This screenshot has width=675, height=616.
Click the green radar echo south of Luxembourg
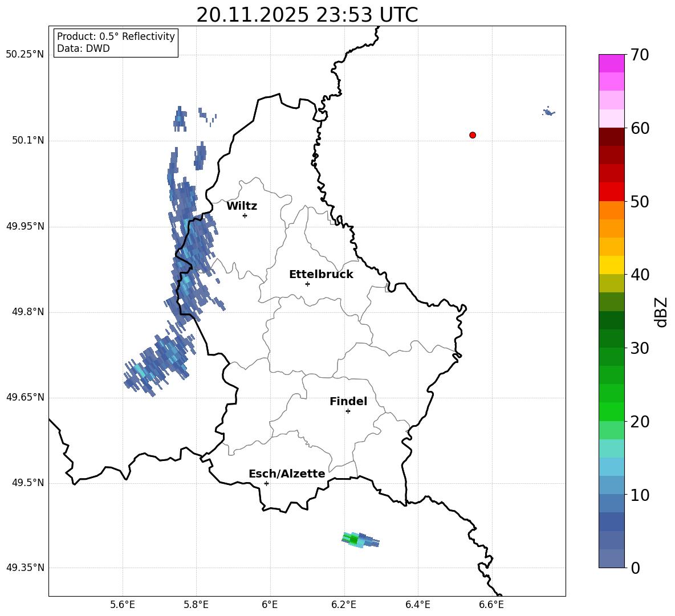pyautogui.click(x=360, y=540)
